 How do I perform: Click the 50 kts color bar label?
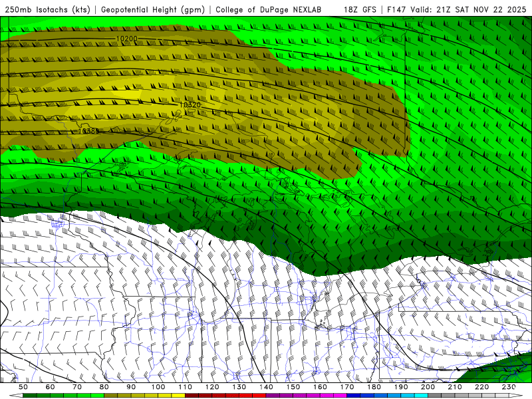tap(23, 387)
